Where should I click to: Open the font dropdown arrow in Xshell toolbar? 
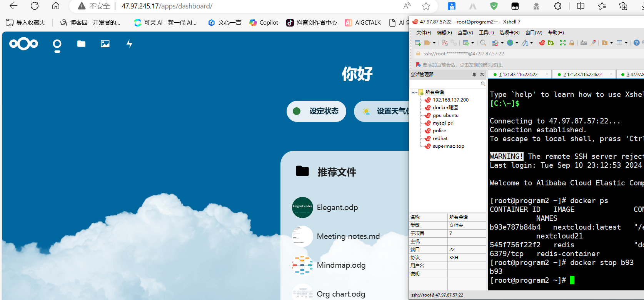coord(532,43)
